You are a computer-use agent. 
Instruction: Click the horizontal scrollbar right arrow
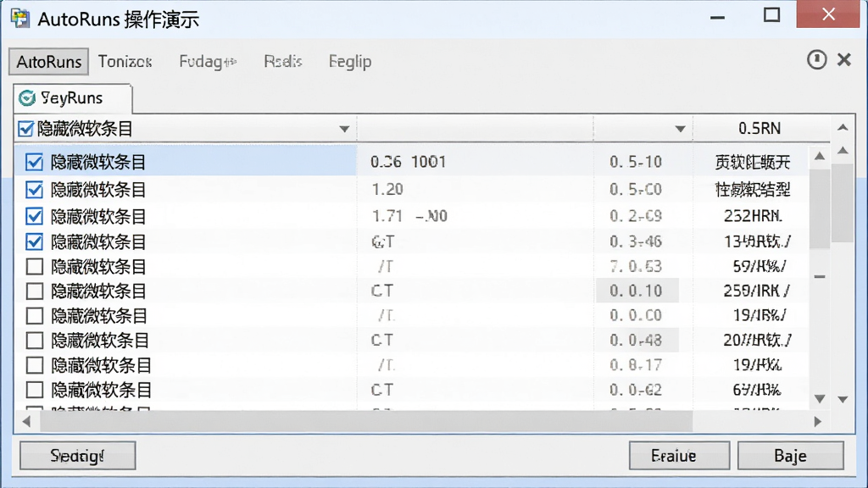click(818, 422)
